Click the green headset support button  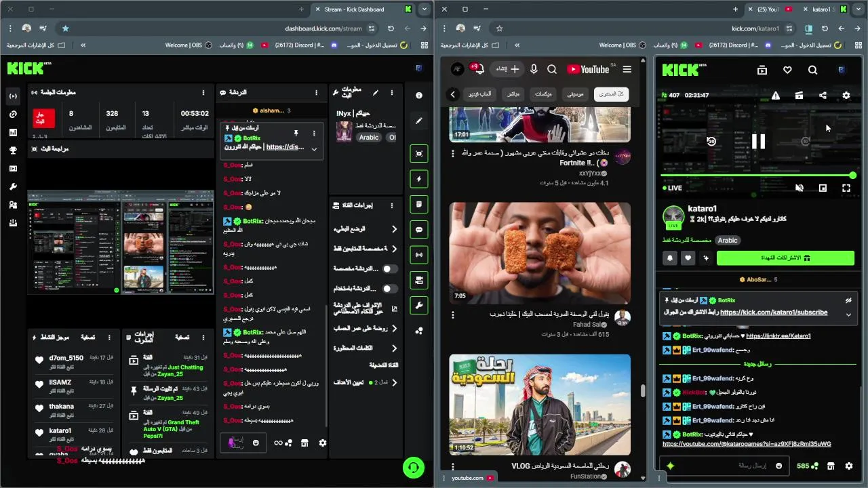(413, 467)
